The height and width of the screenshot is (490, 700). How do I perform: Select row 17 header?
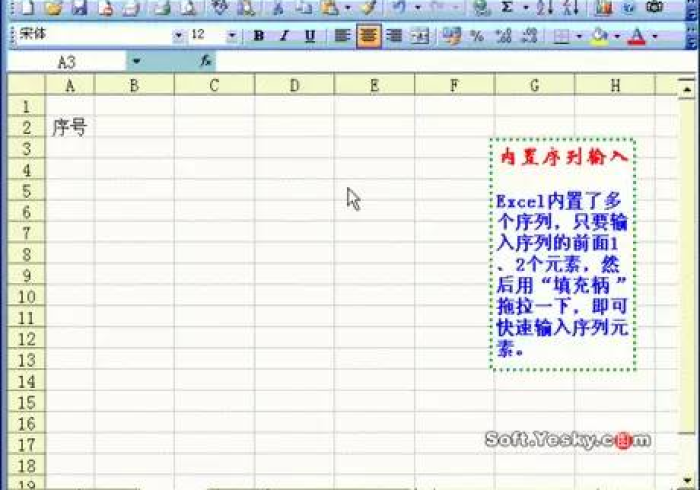[26, 445]
